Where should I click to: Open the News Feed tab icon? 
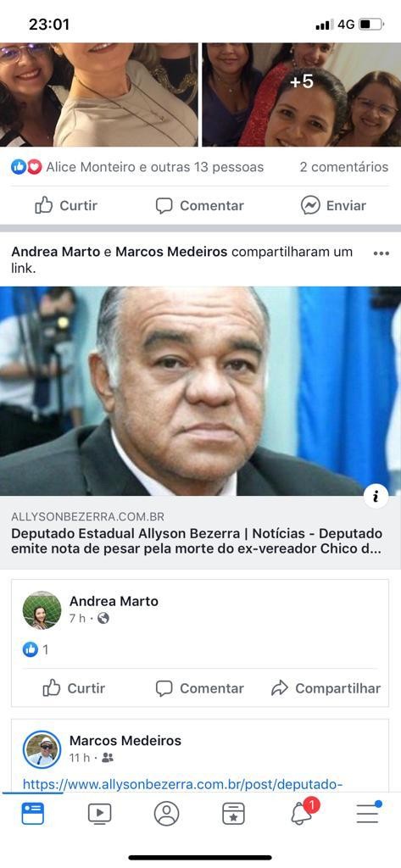33,814
